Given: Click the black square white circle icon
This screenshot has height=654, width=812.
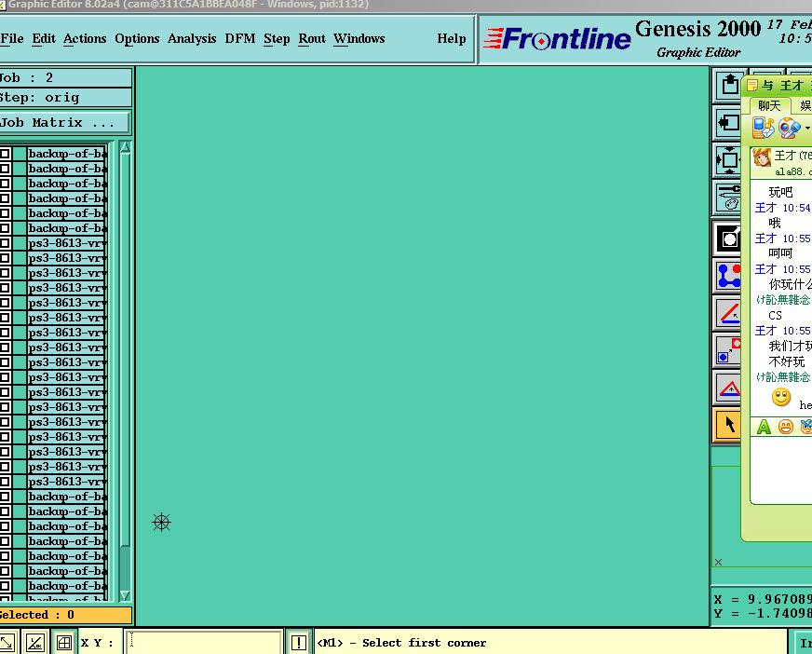Looking at the screenshot, I should pyautogui.click(x=728, y=238).
